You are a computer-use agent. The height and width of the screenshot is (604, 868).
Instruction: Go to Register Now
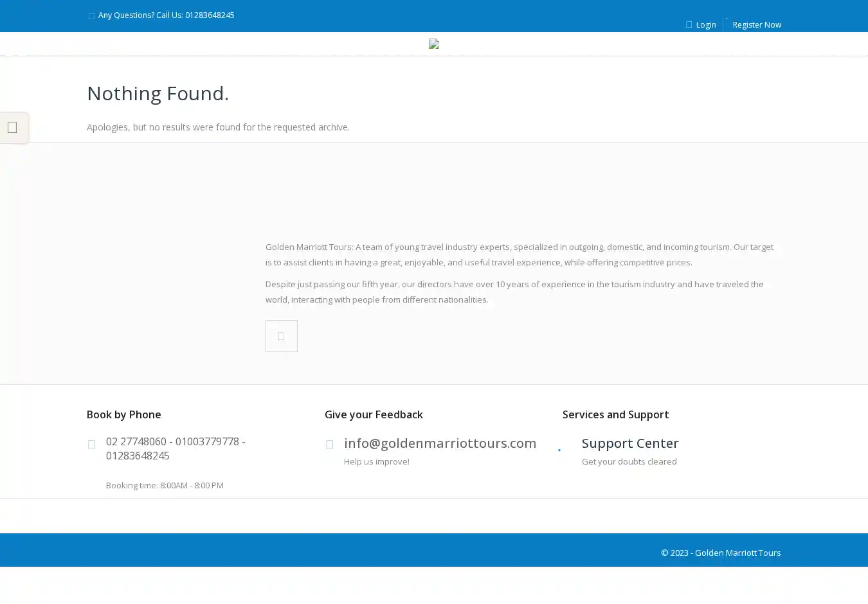[756, 25]
